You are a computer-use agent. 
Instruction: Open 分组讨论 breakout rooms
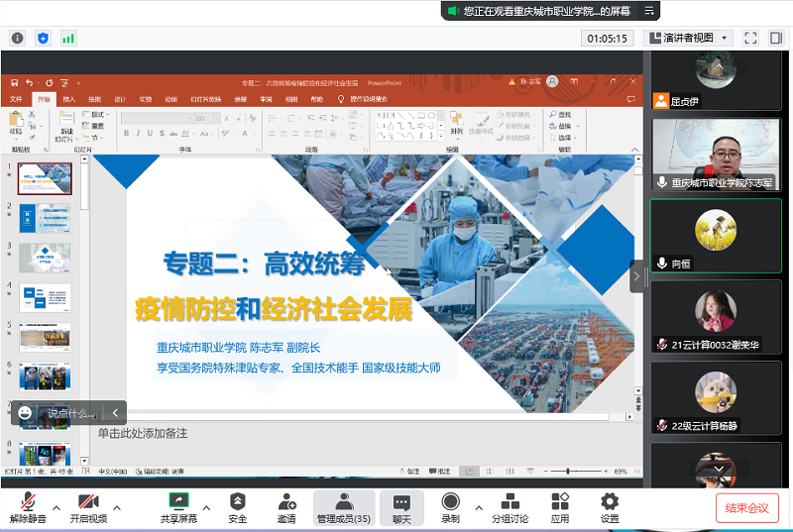510,507
